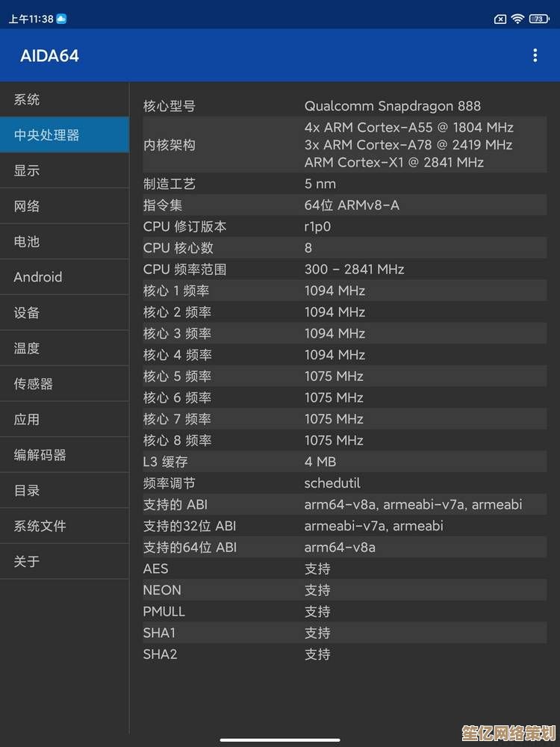The height and width of the screenshot is (747, 560).
Task: Select the NEON row label
Action: [162, 590]
